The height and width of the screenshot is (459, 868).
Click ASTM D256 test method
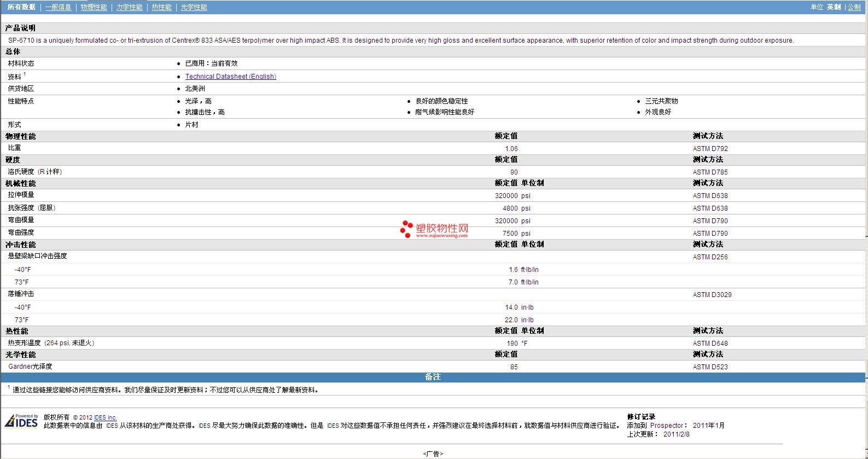coord(710,257)
